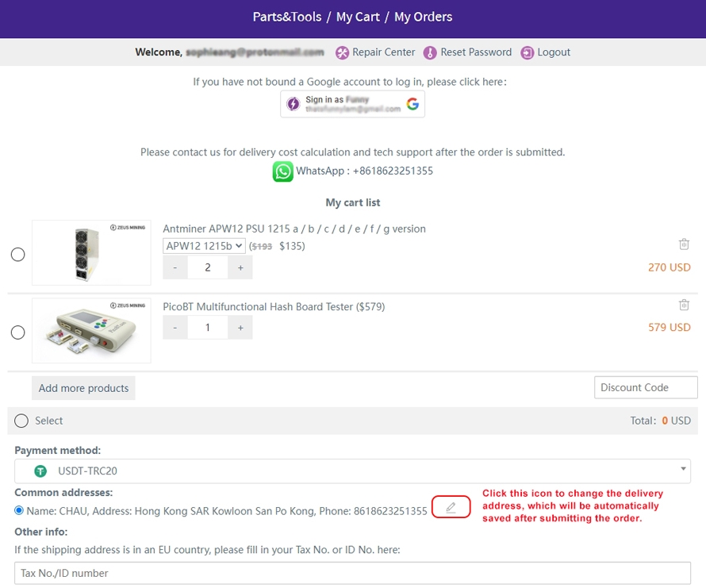Screen dimensions: 706x588
Task: Click the Reset Password icon
Action: [430, 52]
